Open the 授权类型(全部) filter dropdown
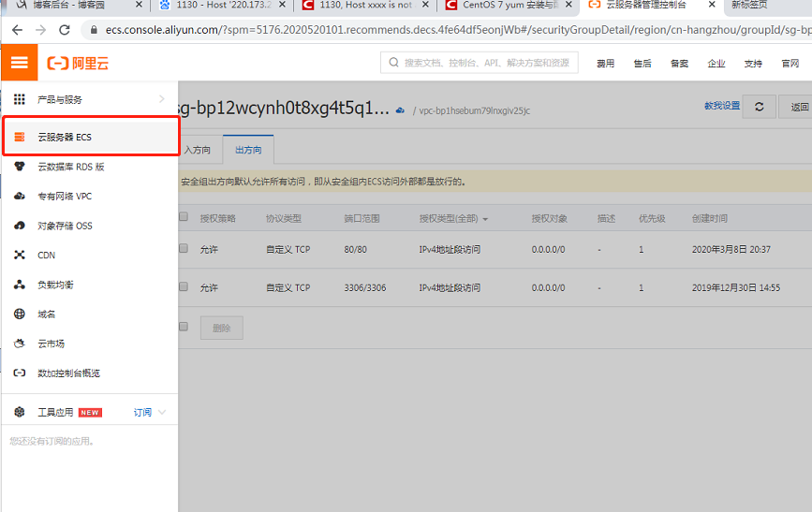 click(453, 218)
